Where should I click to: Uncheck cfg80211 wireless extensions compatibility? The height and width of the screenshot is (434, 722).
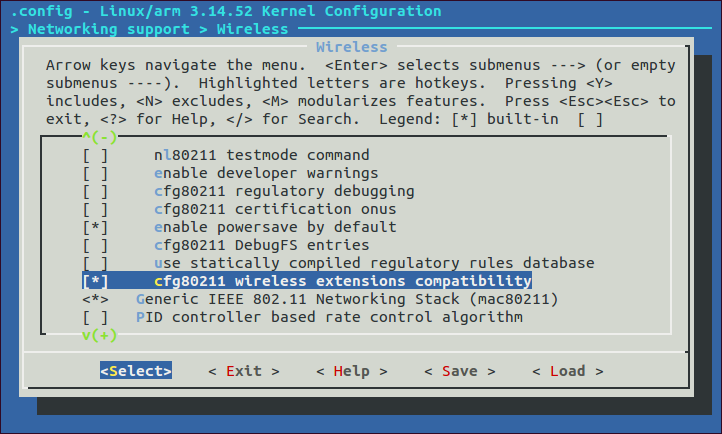(x=96, y=281)
